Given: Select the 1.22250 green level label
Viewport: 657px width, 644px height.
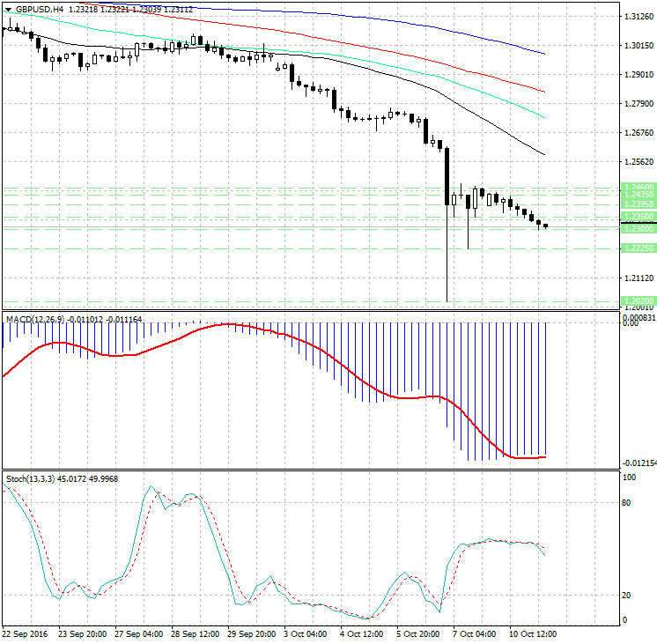Looking at the screenshot, I should 638,248.
